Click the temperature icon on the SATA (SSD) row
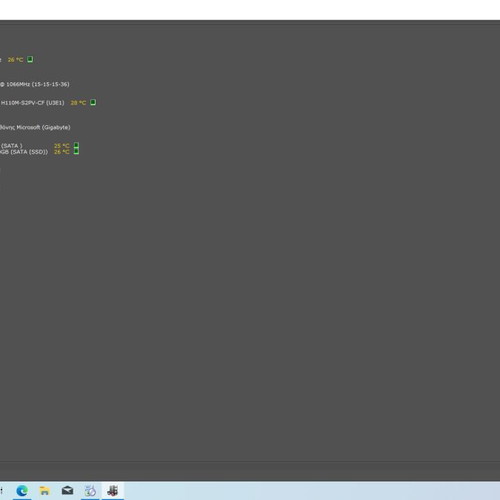Viewport: 500px width, 500px height. [76, 152]
